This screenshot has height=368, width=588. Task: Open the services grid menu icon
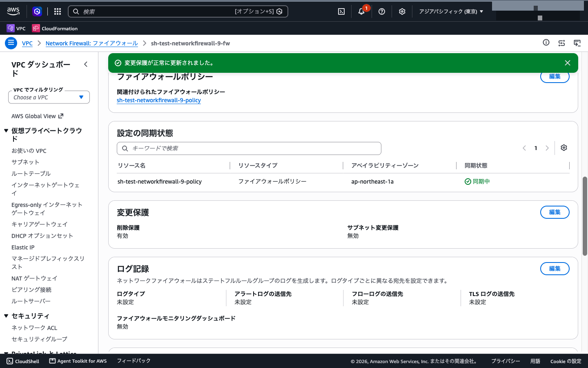(58, 11)
